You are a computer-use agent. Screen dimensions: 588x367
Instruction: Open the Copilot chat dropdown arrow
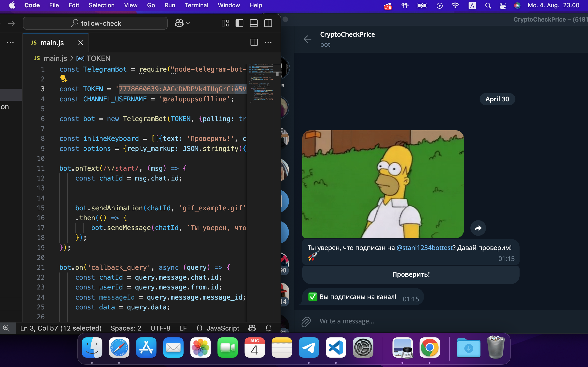pos(188,23)
